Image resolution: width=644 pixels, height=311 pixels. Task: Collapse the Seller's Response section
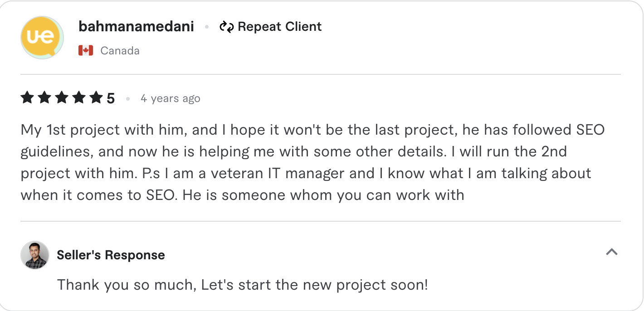click(x=612, y=253)
